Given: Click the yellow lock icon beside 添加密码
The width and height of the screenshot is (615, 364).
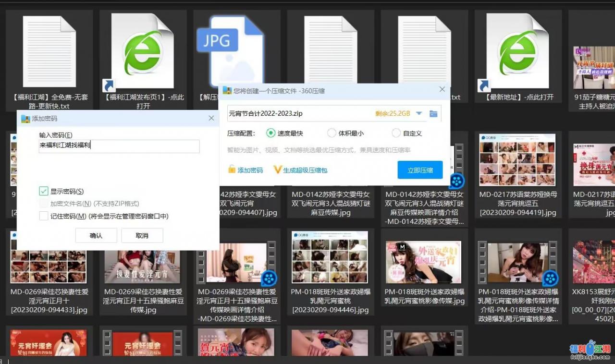Looking at the screenshot, I should (232, 170).
